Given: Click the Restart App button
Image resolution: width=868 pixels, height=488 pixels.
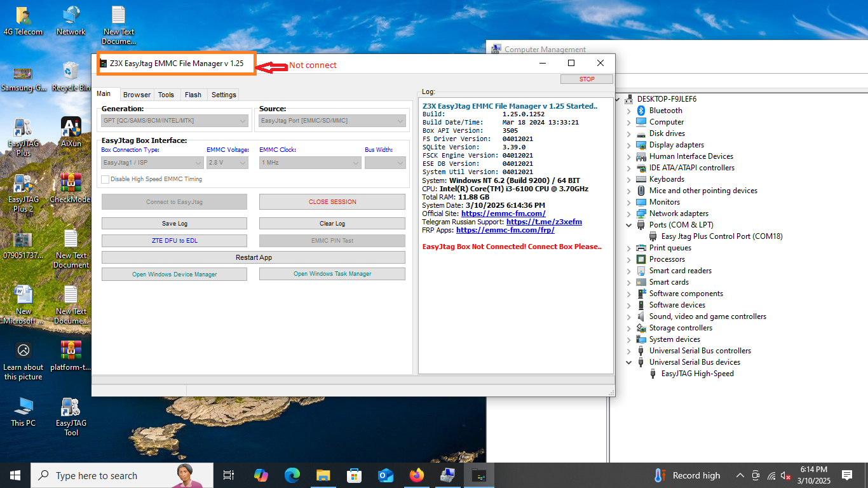Looking at the screenshot, I should point(253,257).
